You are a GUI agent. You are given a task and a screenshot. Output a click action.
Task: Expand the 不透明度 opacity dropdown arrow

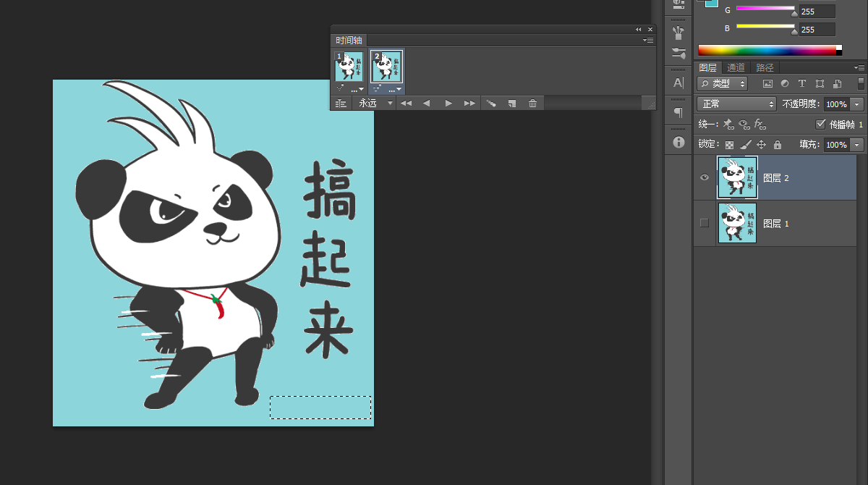coord(857,104)
